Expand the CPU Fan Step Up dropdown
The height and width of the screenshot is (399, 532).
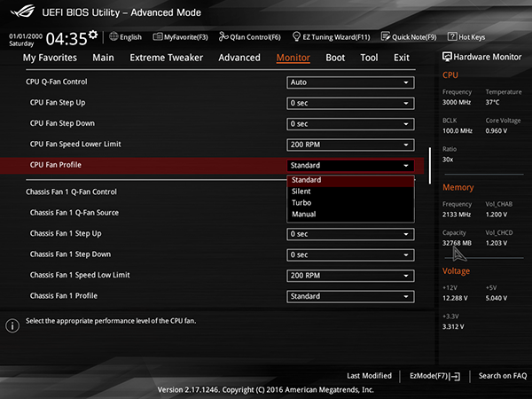350,103
